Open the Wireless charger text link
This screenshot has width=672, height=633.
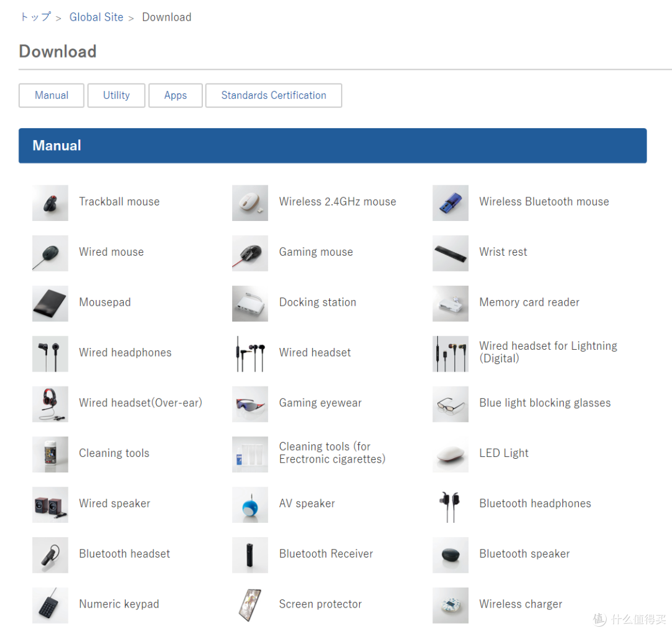[520, 604]
